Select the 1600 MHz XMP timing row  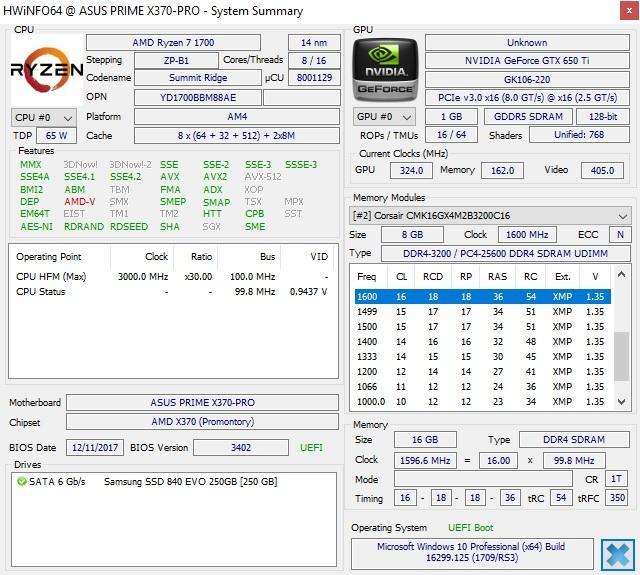(482, 297)
